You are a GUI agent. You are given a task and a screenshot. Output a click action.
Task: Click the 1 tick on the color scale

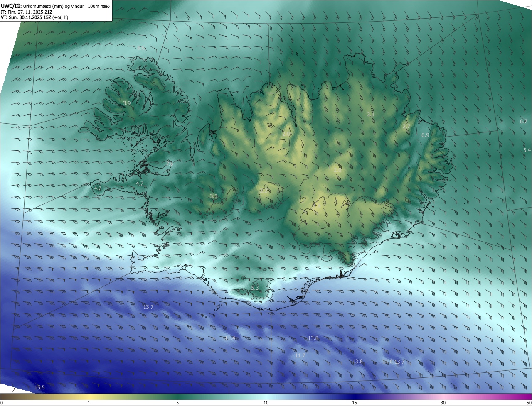click(x=89, y=403)
